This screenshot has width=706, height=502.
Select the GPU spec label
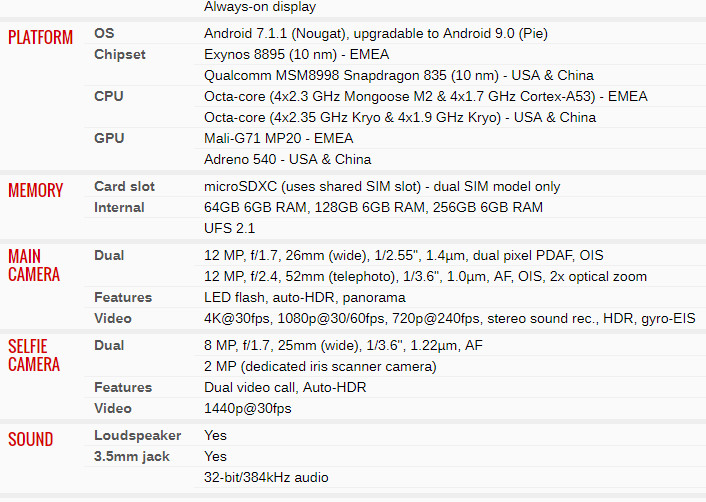pos(109,138)
